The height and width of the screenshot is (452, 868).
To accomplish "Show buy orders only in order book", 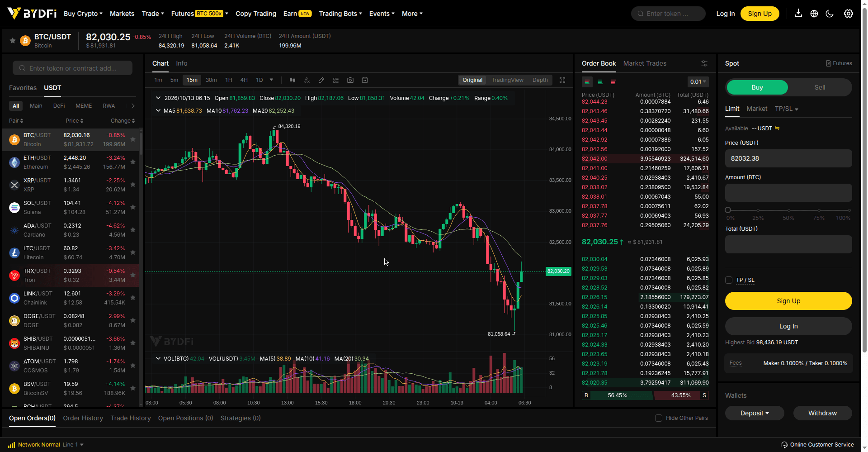I will pos(600,82).
